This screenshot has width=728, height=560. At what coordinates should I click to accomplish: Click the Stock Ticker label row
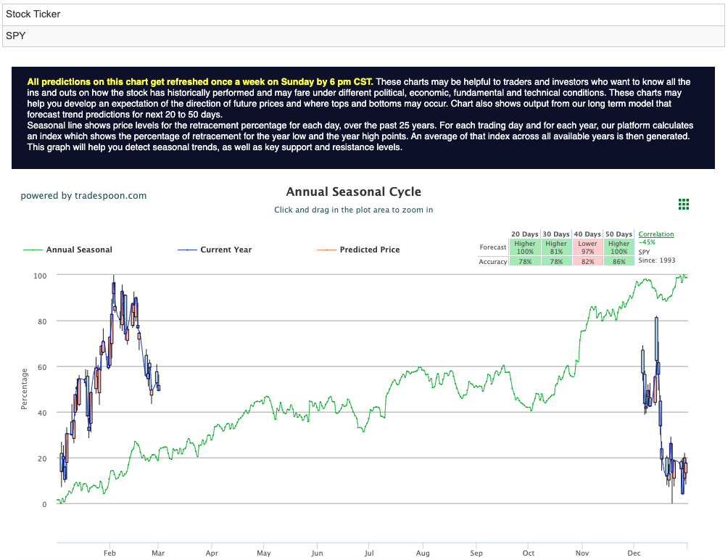click(363, 15)
